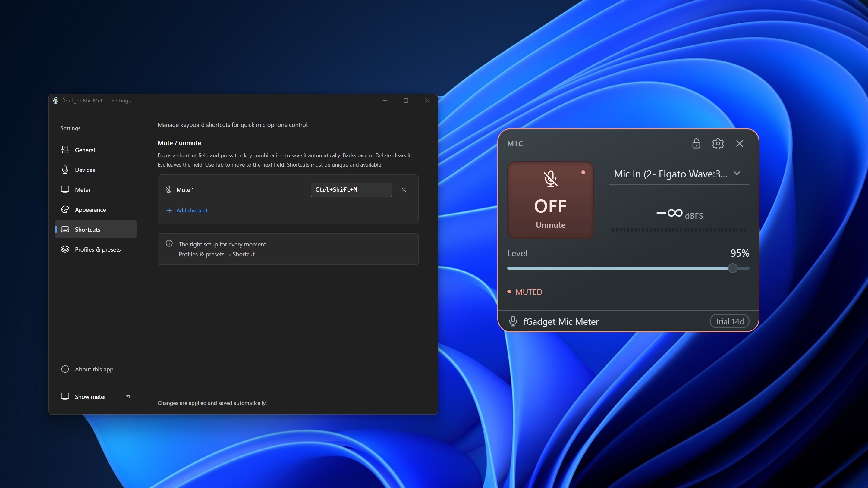The height and width of the screenshot is (488, 868).
Task: Open settings via gear icon in MIC widget
Action: (x=718, y=143)
